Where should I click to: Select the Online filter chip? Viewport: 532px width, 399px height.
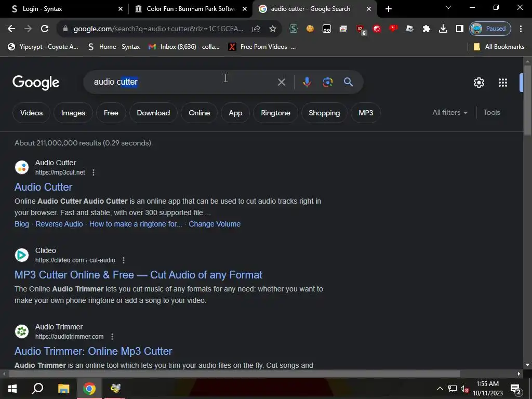tap(199, 113)
